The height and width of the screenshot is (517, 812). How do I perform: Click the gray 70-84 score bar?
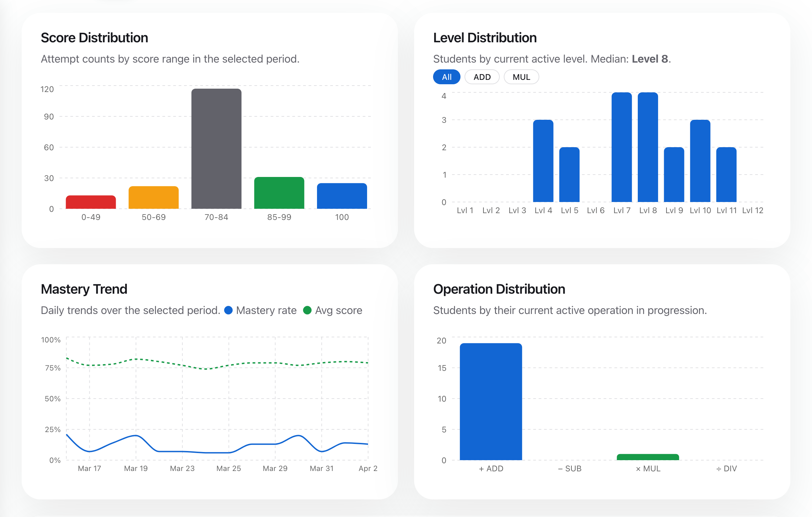coord(216,149)
